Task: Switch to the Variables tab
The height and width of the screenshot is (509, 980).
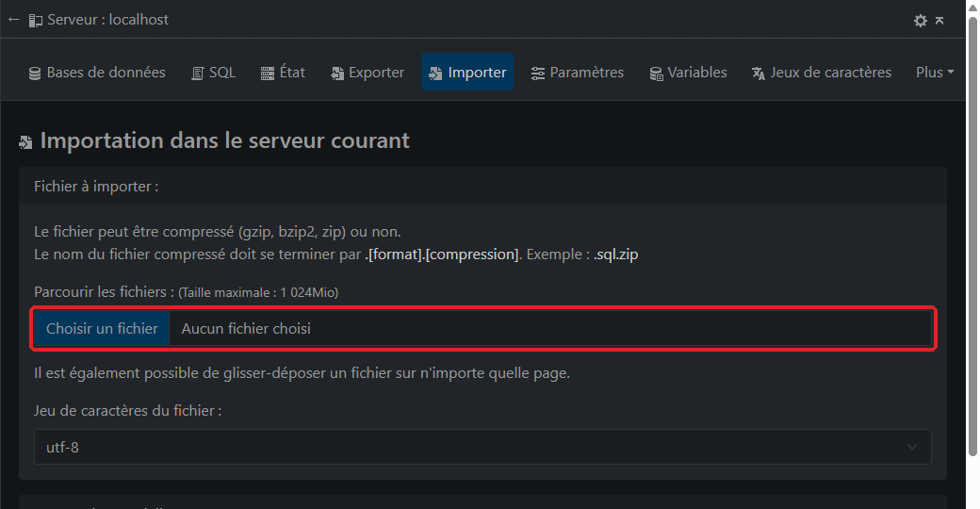Action: coord(688,73)
